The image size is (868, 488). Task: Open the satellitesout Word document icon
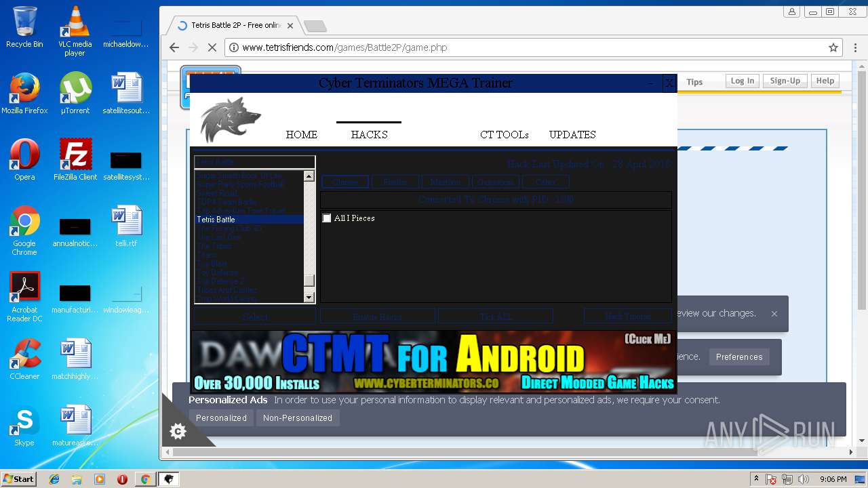coord(126,94)
